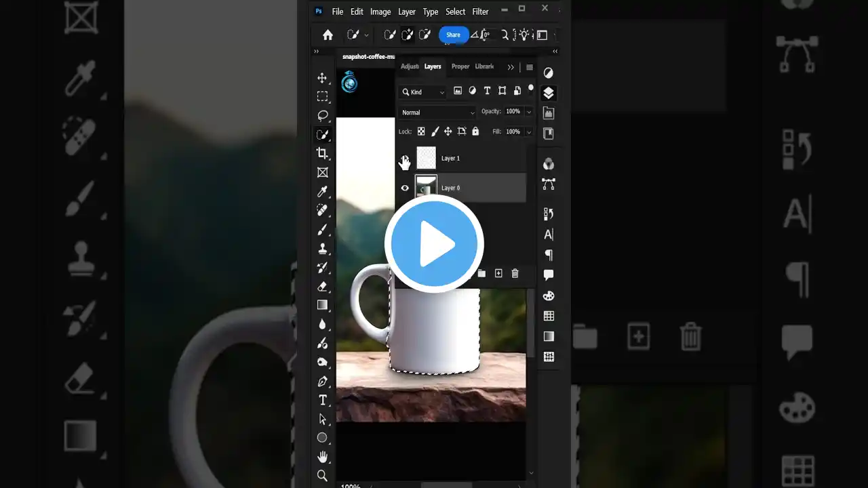
Task: Select the Eyedropper tool
Action: [323, 192]
